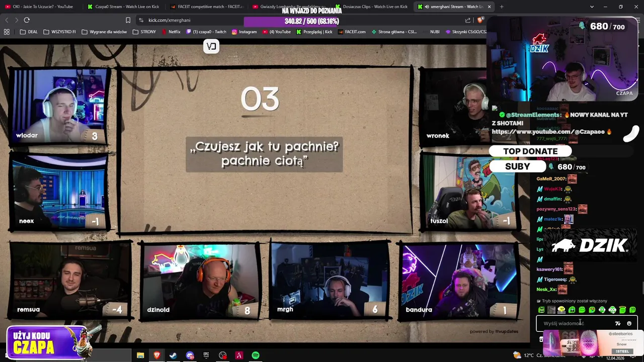Insert the yellow smiley emote from quick row

[561, 310]
